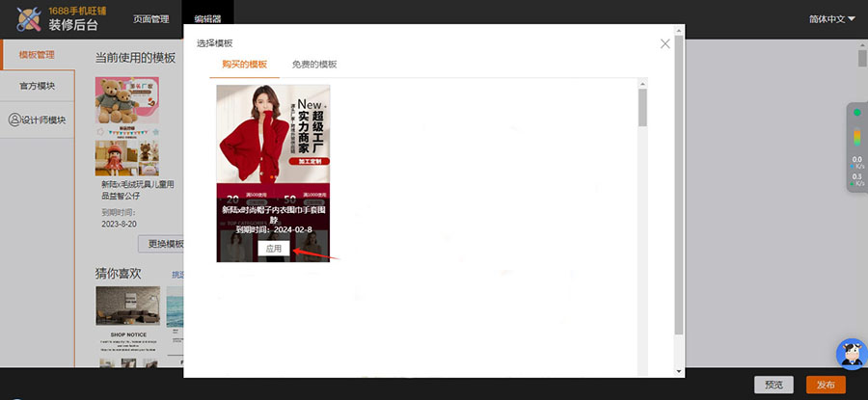This screenshot has width=868, height=400.
Task: Select the red sweater template thumbnail
Action: (273, 173)
